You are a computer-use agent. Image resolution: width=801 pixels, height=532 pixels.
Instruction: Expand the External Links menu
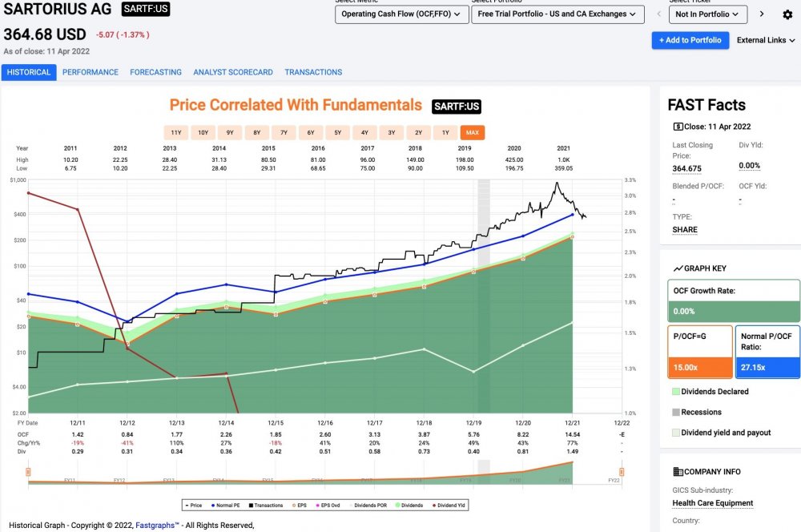tap(766, 40)
